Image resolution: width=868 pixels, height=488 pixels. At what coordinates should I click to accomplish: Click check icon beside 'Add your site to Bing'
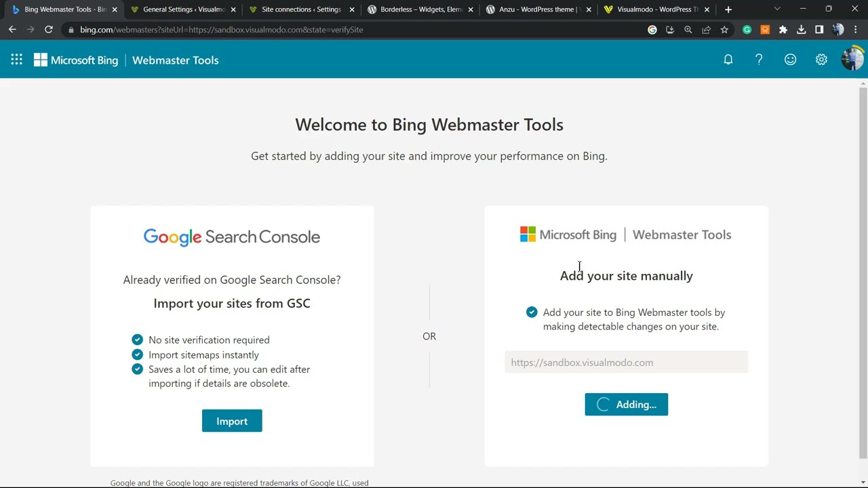pyautogui.click(x=532, y=312)
